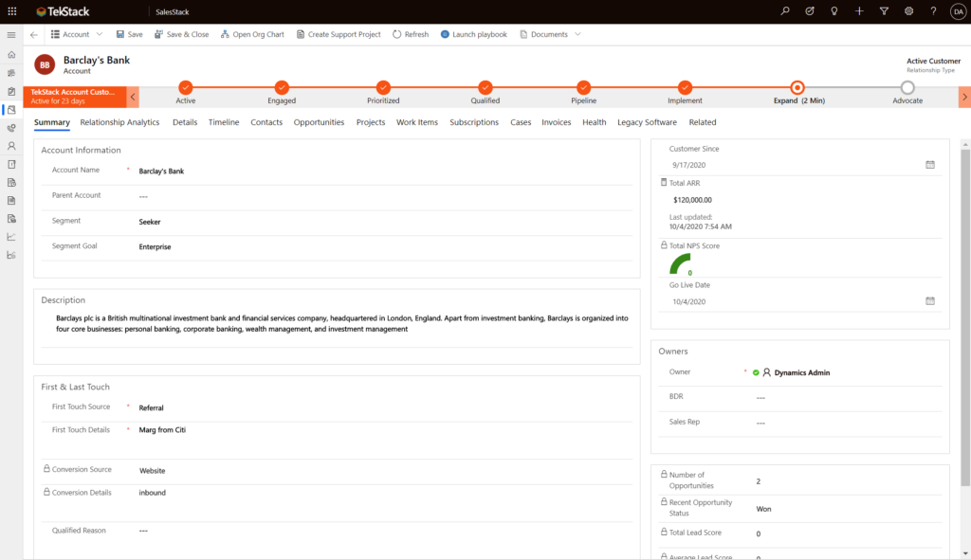This screenshot has height=560, width=971.
Task: Click the SalesStack app name
Action: point(173,11)
